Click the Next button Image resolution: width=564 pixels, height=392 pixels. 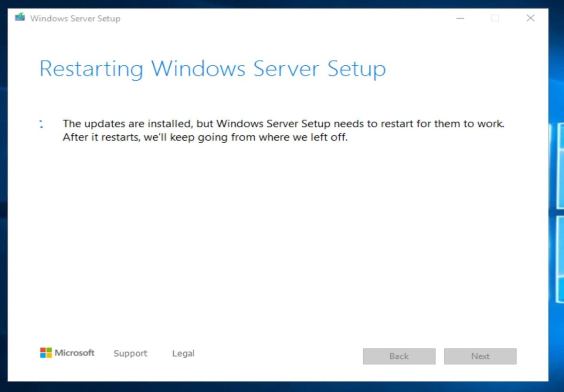coord(480,356)
